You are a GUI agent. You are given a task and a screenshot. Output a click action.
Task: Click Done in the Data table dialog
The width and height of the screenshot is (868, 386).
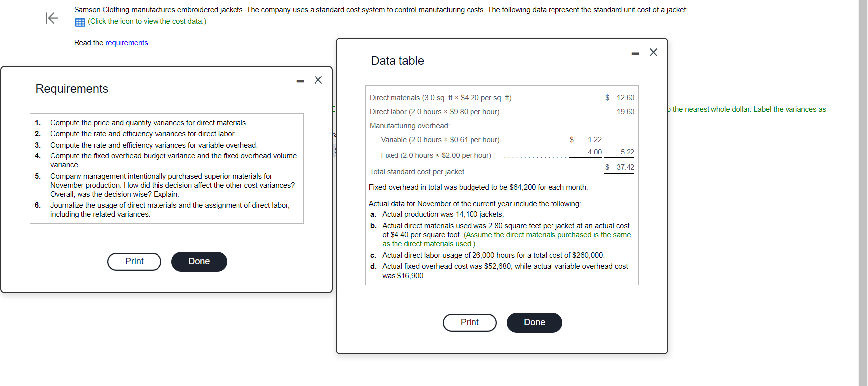click(535, 323)
